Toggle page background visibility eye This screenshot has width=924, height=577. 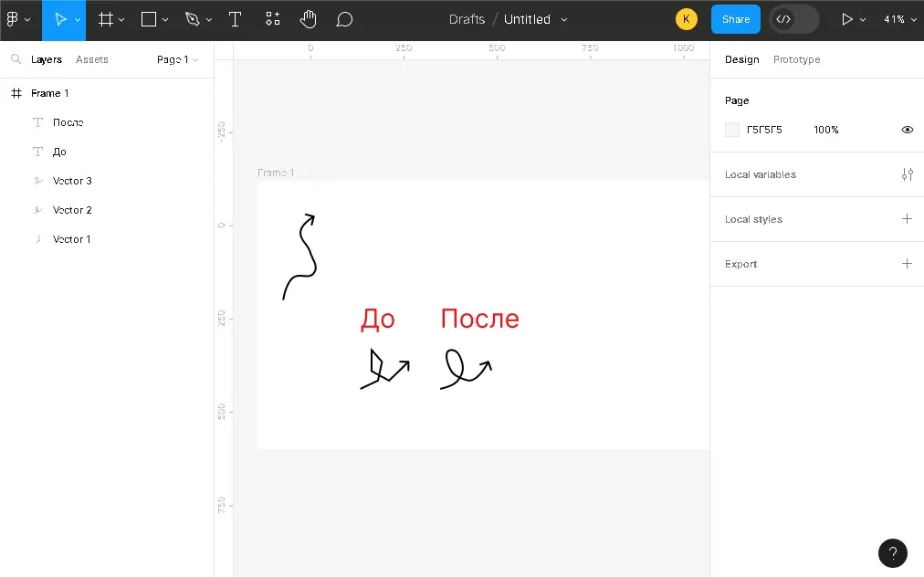pos(907,130)
